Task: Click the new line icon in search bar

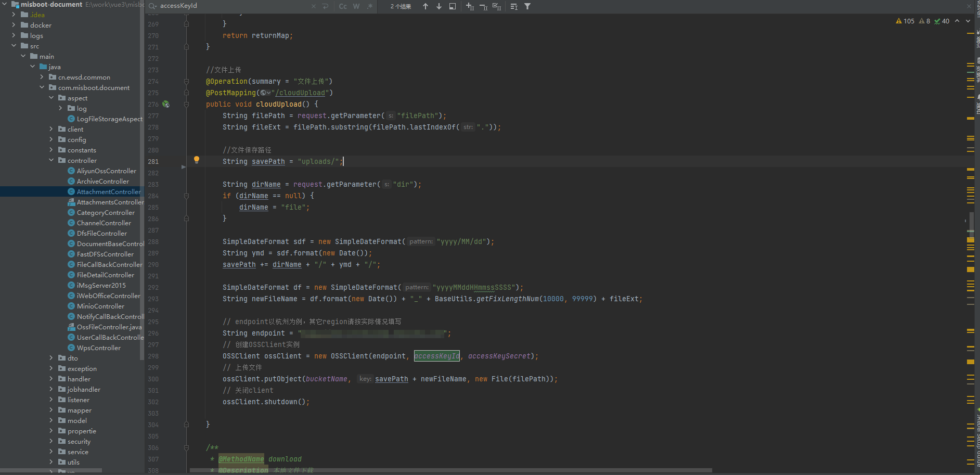Action: (325, 6)
